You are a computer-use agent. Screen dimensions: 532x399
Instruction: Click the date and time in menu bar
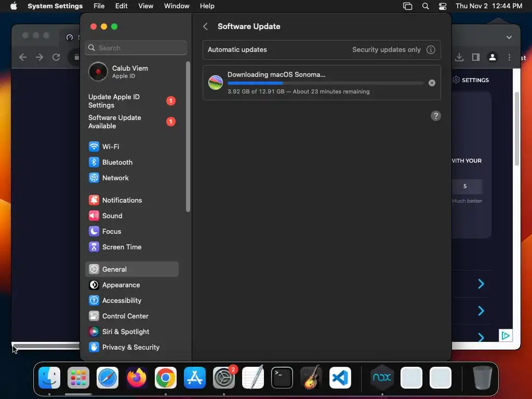488,6
